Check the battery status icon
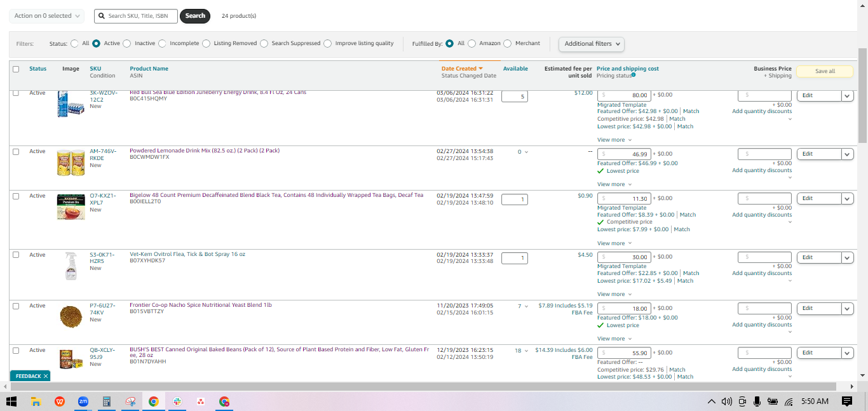868x411 pixels. coord(773,401)
